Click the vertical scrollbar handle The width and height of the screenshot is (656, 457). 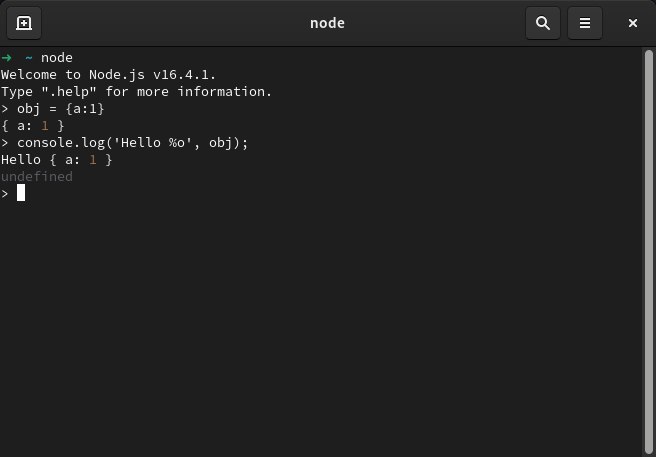click(648, 251)
